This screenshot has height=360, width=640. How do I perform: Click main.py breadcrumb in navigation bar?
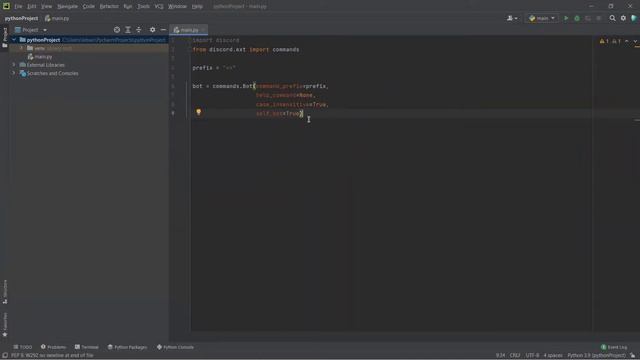click(x=57, y=18)
